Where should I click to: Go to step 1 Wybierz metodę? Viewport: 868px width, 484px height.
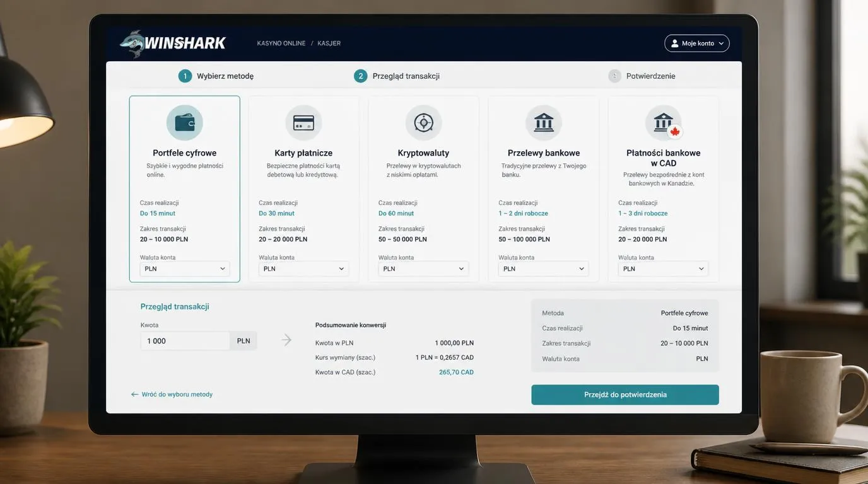216,76
